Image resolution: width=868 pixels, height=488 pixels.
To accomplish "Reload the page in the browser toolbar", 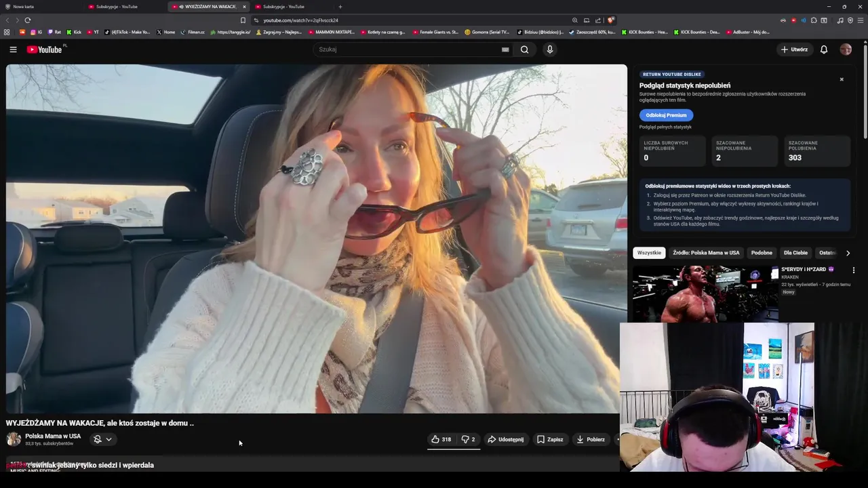I will click(28, 20).
